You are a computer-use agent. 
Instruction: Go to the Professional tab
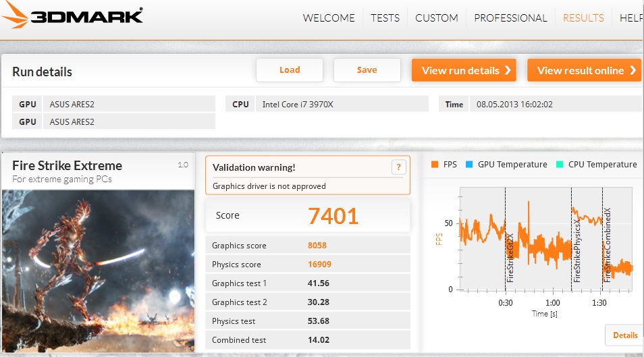510,18
